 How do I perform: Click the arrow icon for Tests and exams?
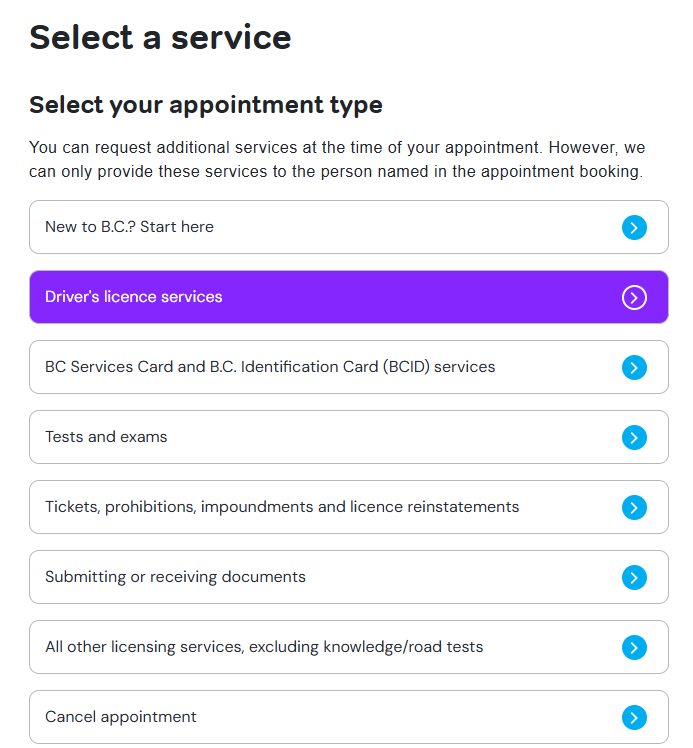[634, 438]
